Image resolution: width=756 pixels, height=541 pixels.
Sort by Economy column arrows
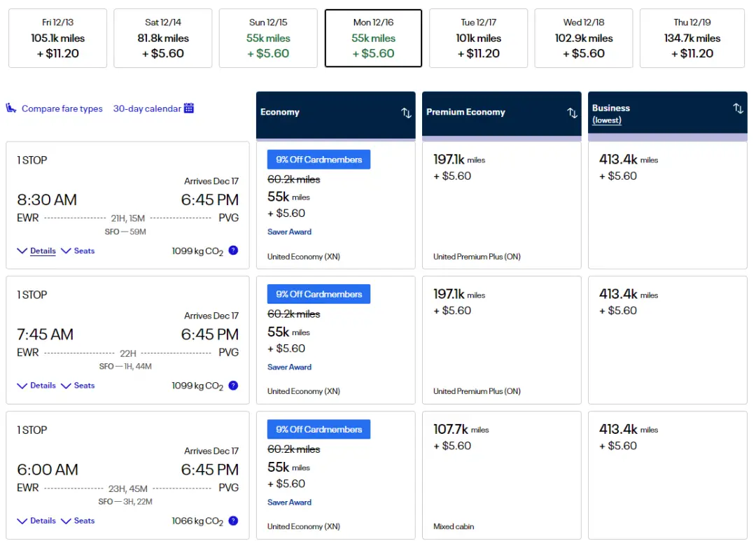pos(406,113)
